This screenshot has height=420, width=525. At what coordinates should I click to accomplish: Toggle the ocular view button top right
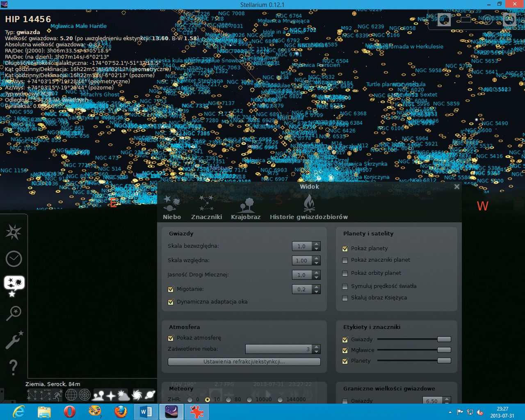(444, 19)
